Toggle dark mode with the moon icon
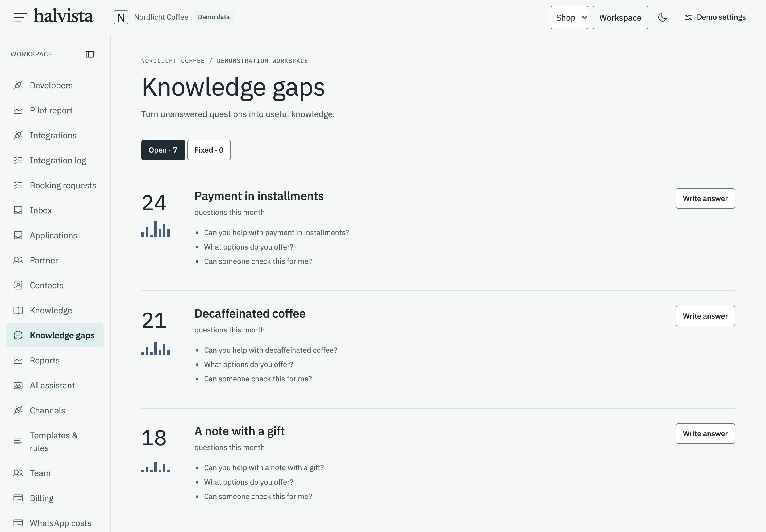The height and width of the screenshot is (532, 766). pyautogui.click(x=662, y=17)
